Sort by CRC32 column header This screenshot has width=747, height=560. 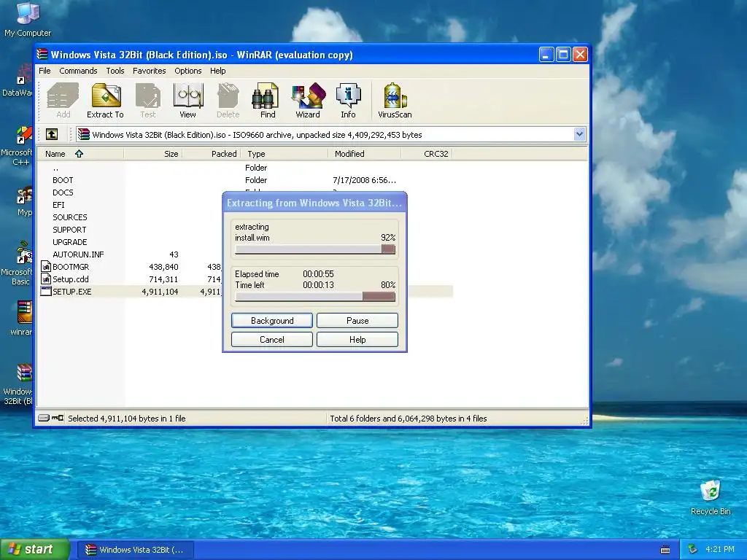[426, 154]
